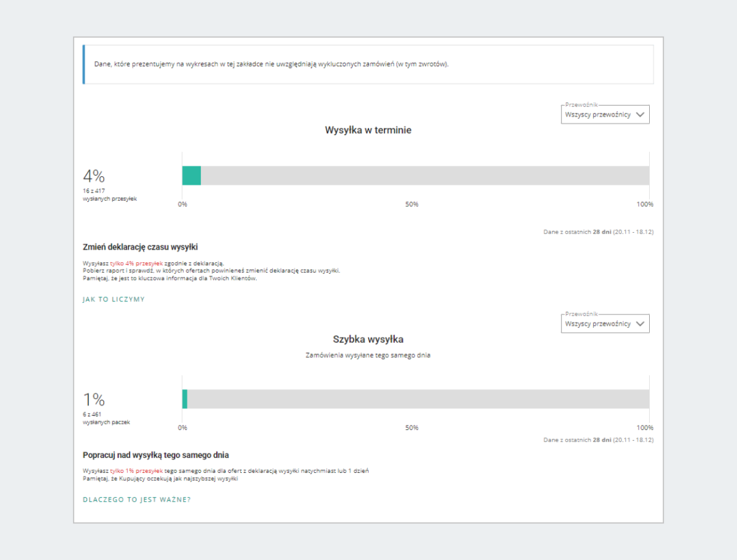Viewport: 737px width, 560px height.
Task: Click the "Popracuj nad wysyłką tego samego dnia" heading
Action: coord(155,456)
